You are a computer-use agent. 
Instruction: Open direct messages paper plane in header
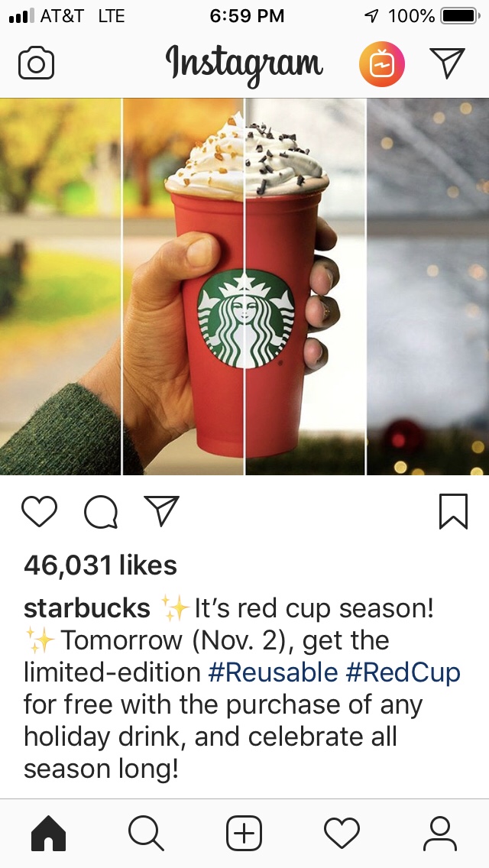click(447, 63)
